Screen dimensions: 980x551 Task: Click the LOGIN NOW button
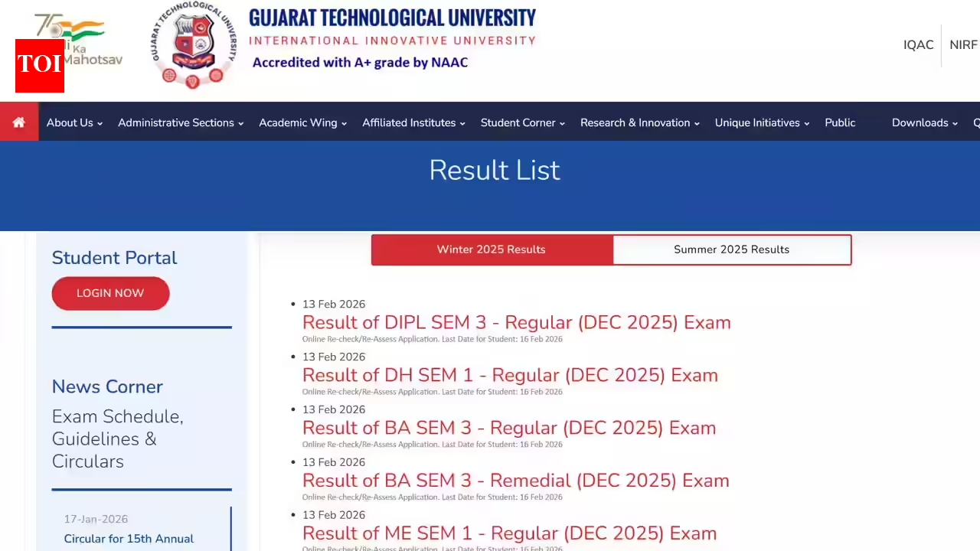[x=110, y=293]
